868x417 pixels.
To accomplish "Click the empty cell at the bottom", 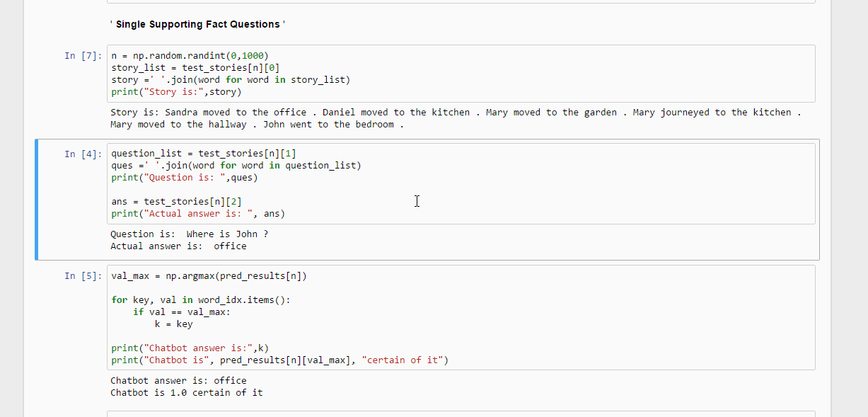I will [460, 413].
